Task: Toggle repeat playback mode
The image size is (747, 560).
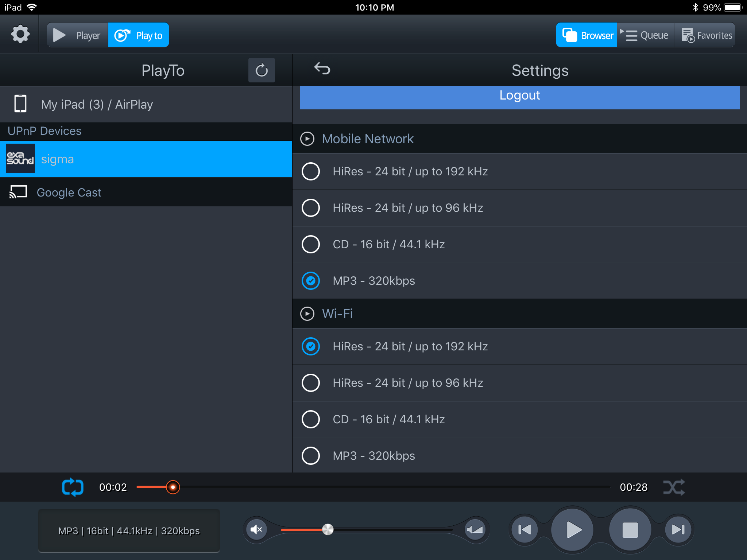Action: click(x=73, y=487)
